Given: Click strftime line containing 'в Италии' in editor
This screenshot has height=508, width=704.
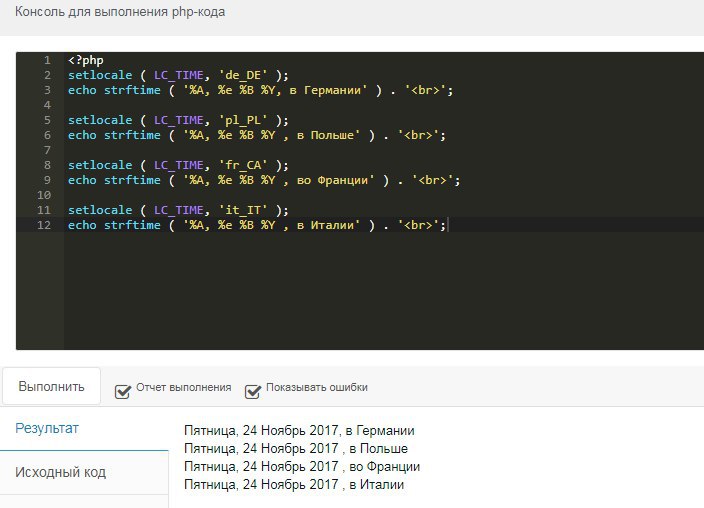Looking at the screenshot, I should point(257,225).
